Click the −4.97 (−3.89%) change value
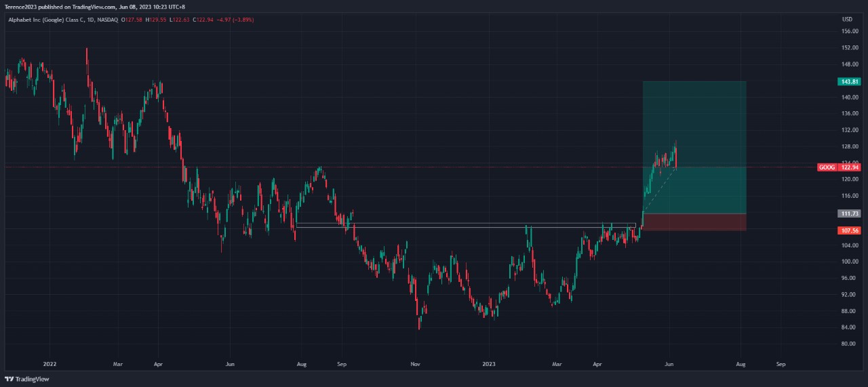This screenshot has height=387, width=868. 235,20
